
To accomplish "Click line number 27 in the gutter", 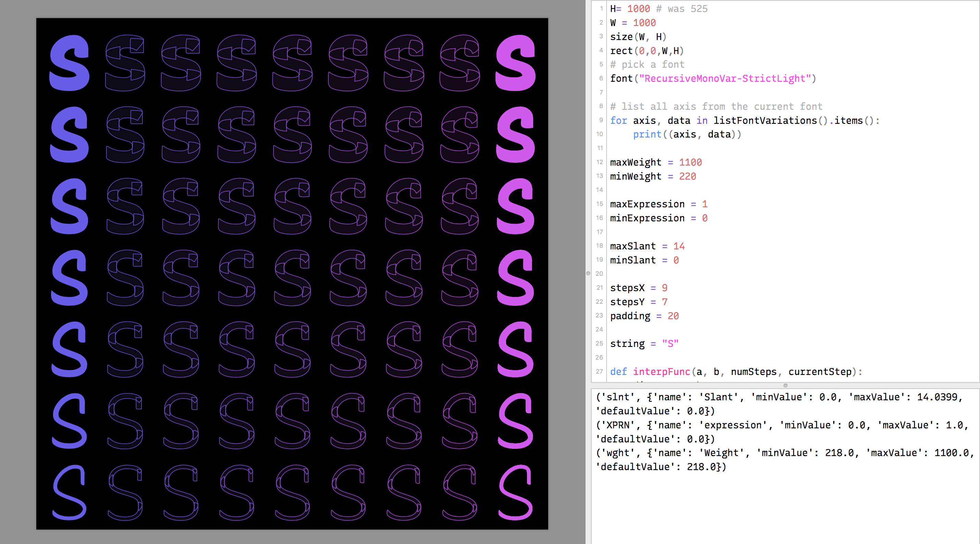I will coord(600,372).
